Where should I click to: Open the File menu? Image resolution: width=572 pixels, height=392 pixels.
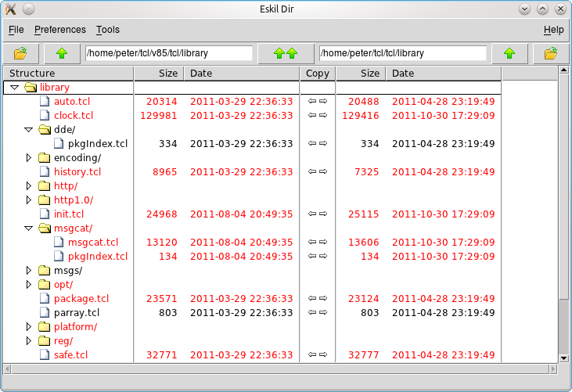click(16, 30)
